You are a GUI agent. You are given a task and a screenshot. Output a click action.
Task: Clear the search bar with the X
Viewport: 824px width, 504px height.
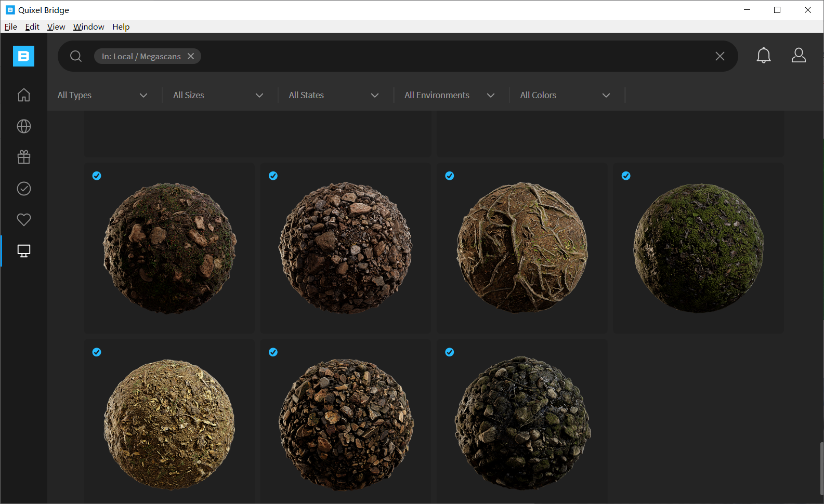tap(720, 56)
